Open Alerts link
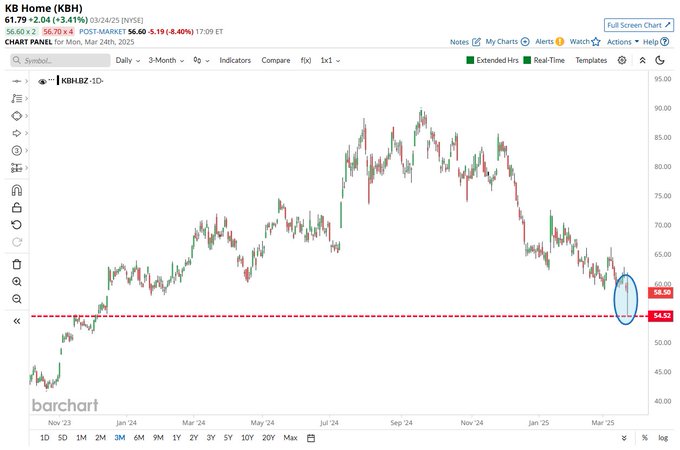The image size is (680, 450). 549,42
